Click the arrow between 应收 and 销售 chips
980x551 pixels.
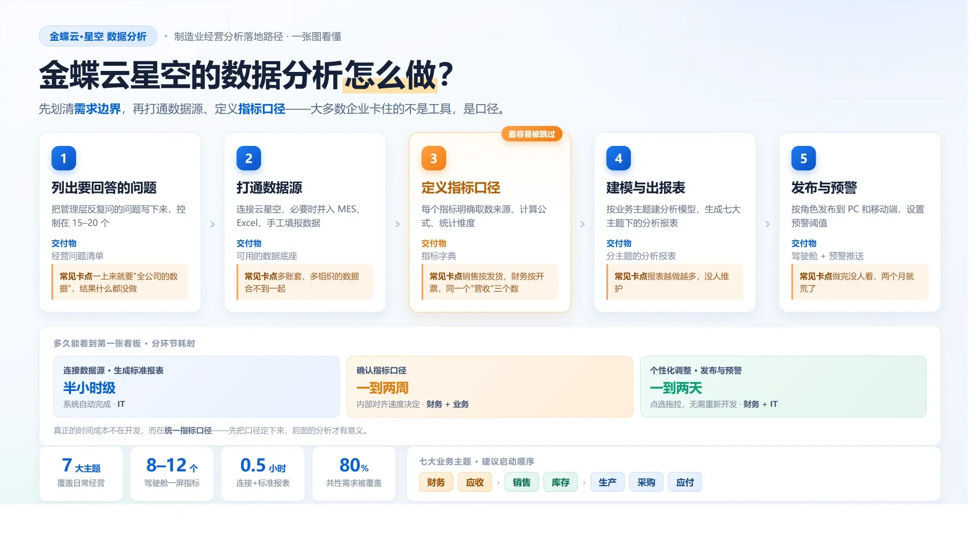tap(498, 483)
